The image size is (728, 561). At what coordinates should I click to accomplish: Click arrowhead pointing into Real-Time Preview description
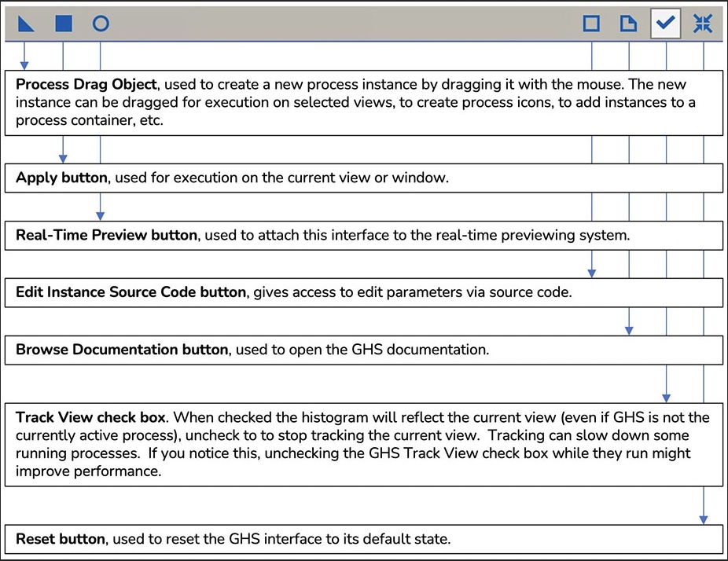(x=101, y=216)
